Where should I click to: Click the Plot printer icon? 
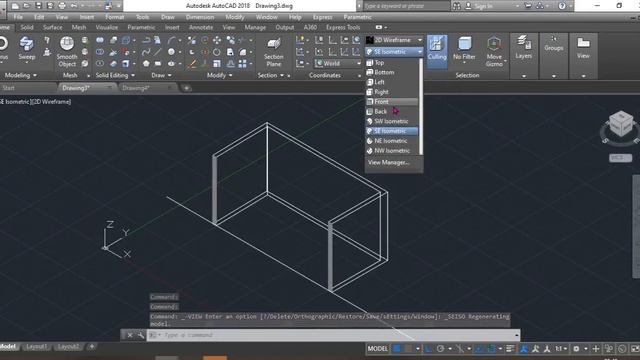(62, 6)
